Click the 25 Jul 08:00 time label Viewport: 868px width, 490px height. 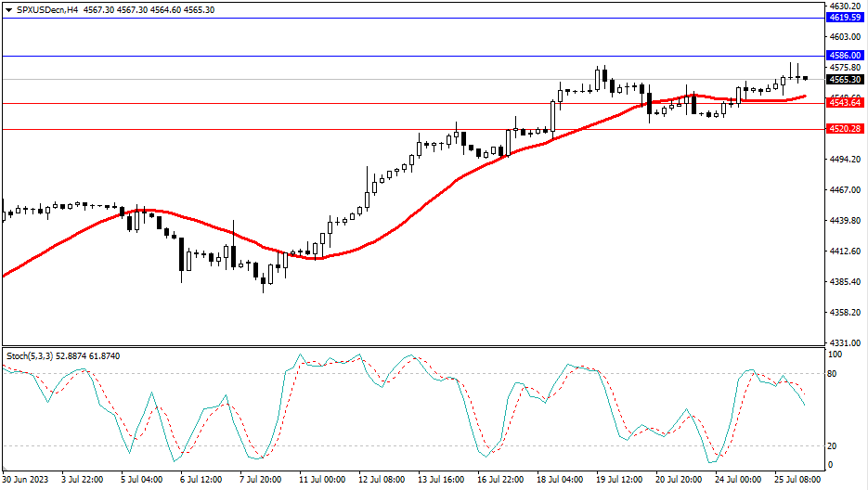pyautogui.click(x=797, y=480)
